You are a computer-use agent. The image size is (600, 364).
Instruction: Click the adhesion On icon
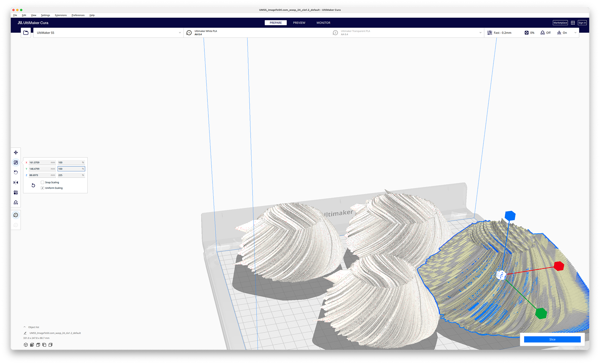click(x=559, y=33)
